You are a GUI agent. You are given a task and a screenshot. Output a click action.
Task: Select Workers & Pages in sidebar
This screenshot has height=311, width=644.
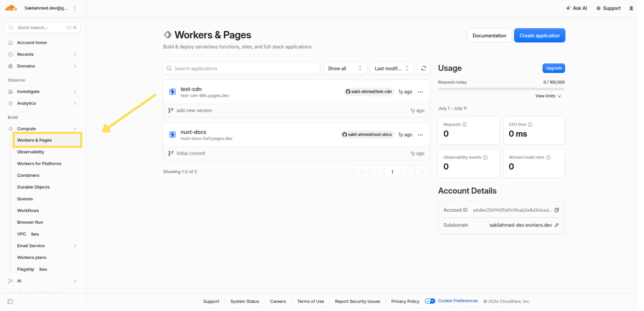pyautogui.click(x=47, y=140)
